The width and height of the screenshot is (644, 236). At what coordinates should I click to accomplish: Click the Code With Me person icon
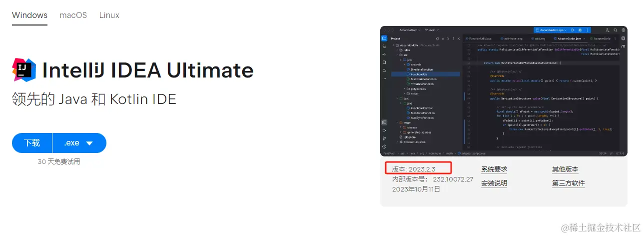[608, 30]
